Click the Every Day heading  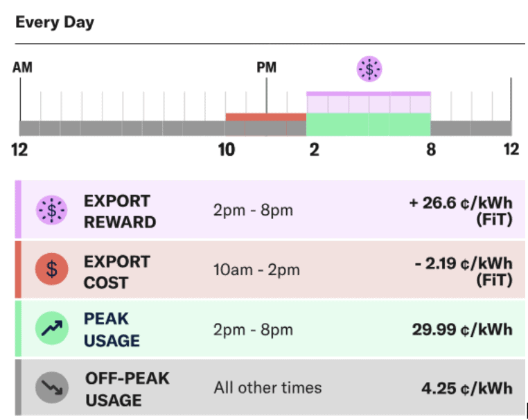[55, 23]
